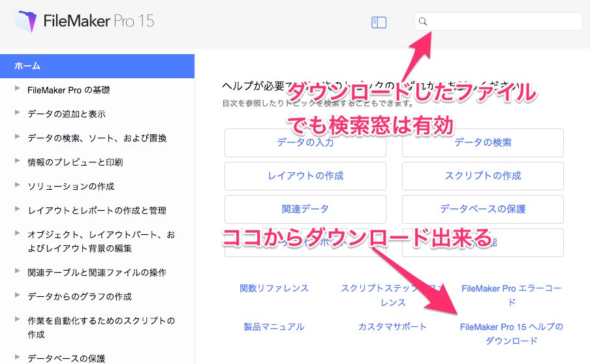Open the 関数リファレンス link
This screenshot has width=590, height=364.
(x=274, y=288)
